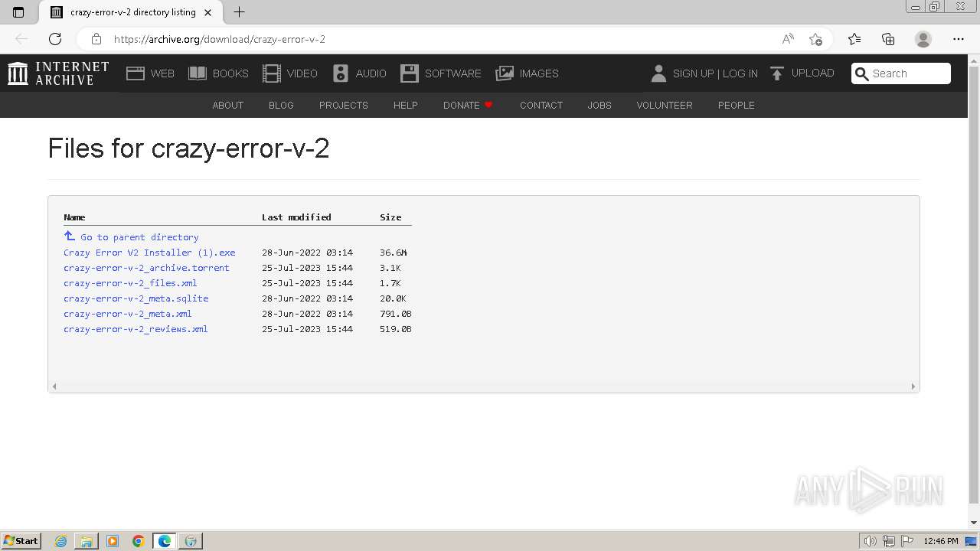Refresh the page
The height and width of the screenshot is (551, 980).
[x=55, y=39]
